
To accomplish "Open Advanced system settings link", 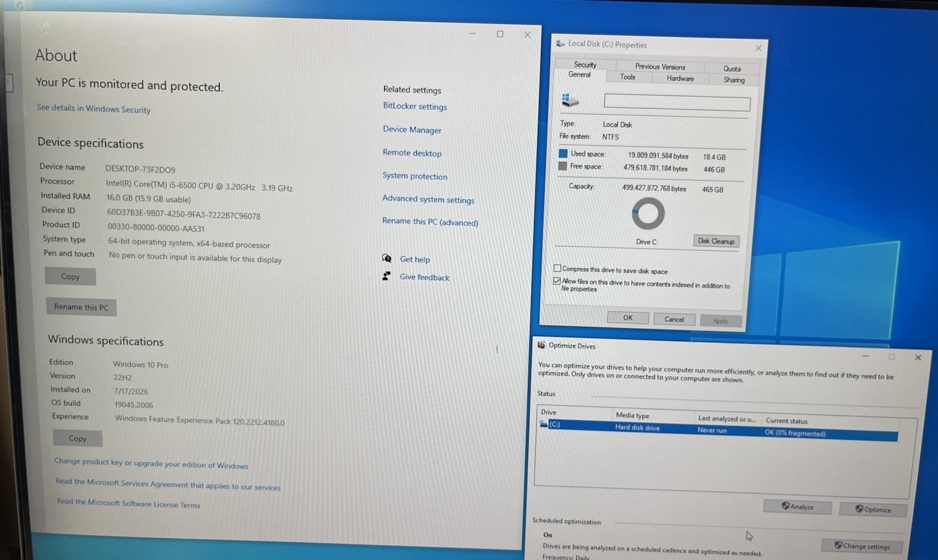I will click(x=428, y=199).
